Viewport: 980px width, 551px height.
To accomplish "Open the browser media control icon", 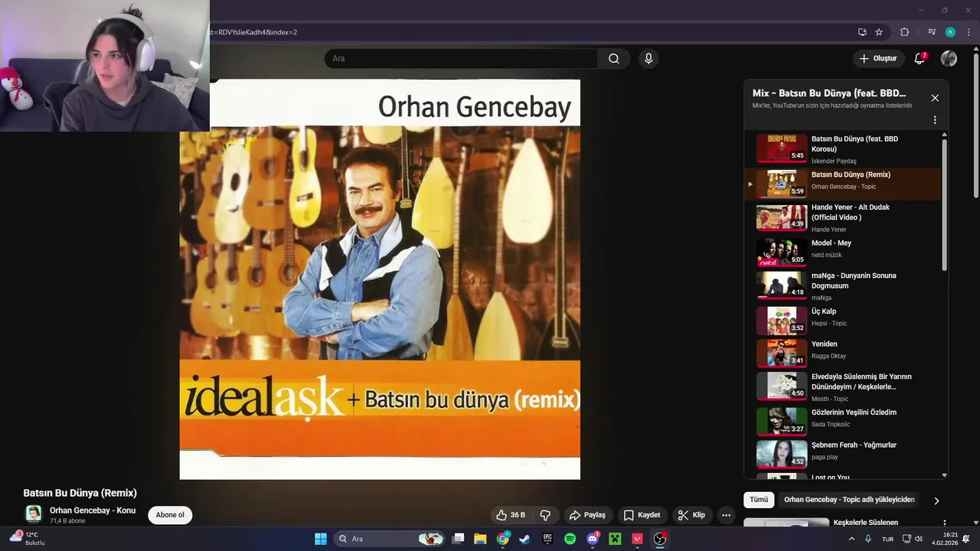I will coord(932,32).
